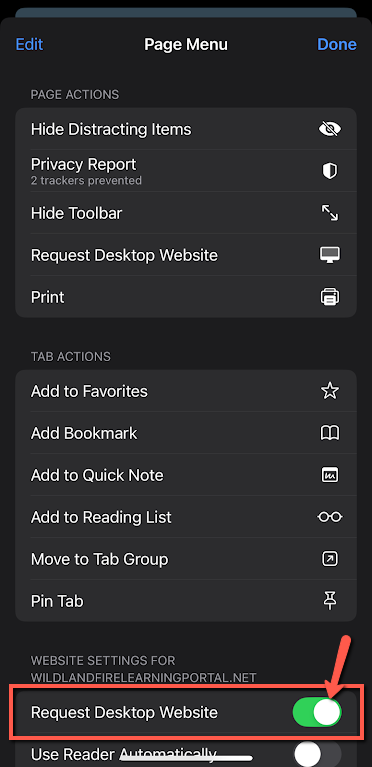Turn off Request Desktop Website switch
This screenshot has height=767, width=372.
[317, 712]
